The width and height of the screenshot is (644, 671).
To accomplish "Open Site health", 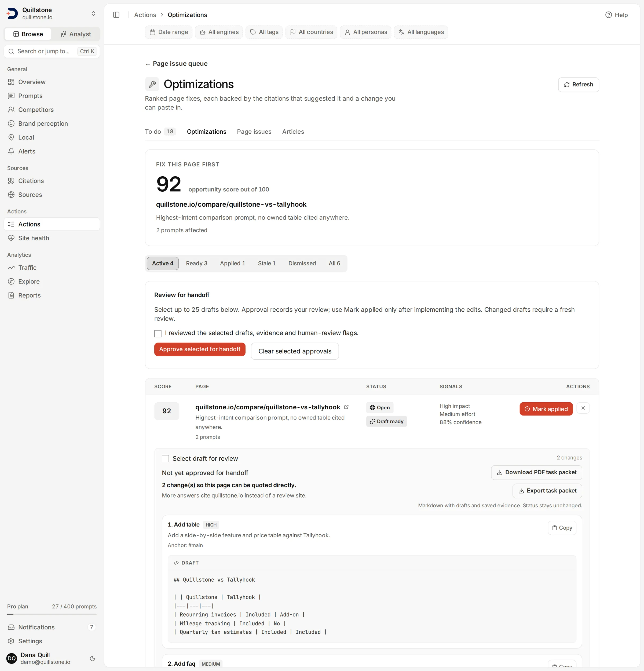I will tap(52, 238).
